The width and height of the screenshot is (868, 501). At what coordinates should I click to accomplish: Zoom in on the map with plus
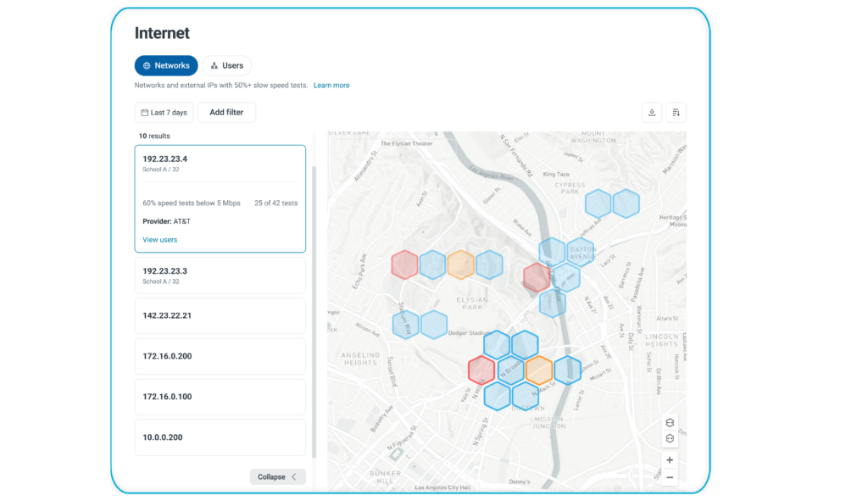670,460
